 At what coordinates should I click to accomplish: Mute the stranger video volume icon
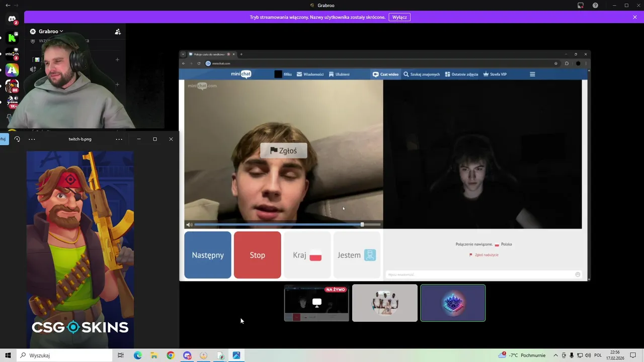point(189,225)
